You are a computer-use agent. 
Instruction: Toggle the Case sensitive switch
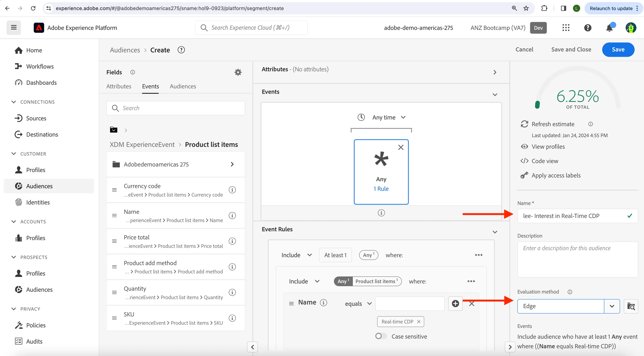tap(381, 336)
